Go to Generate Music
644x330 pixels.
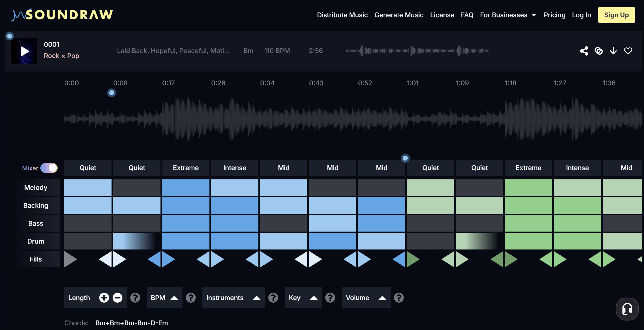399,15
